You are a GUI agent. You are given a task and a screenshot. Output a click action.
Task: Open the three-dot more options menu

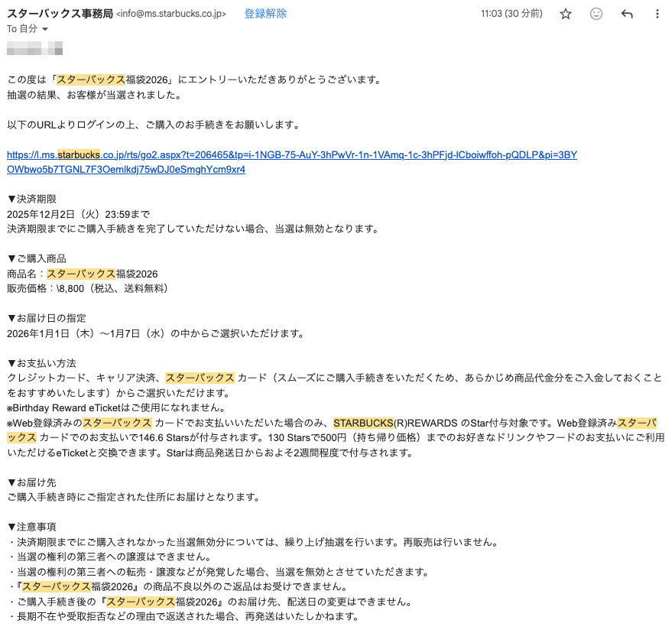tap(657, 14)
